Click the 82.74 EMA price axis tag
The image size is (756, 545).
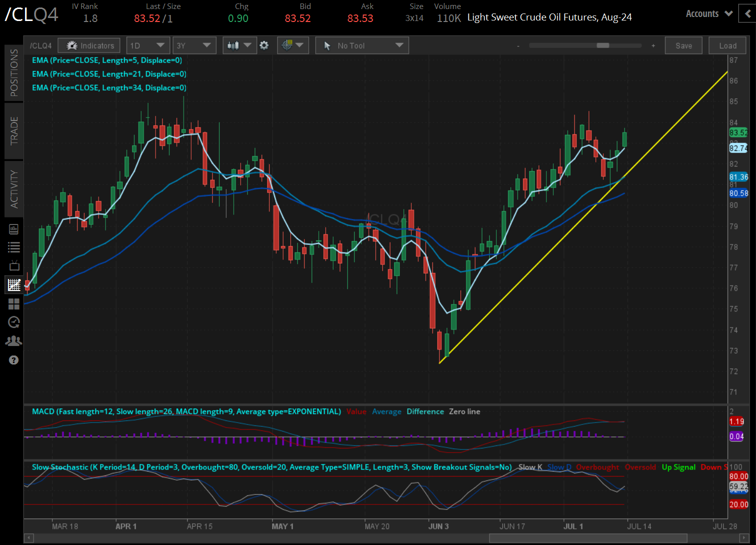click(x=738, y=148)
